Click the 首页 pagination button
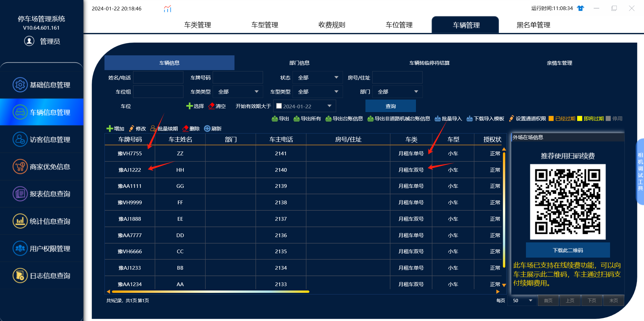 pos(548,301)
